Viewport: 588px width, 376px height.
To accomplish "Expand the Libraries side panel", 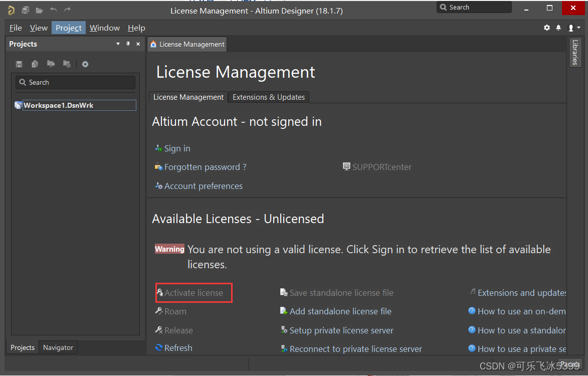I will tap(575, 52).
